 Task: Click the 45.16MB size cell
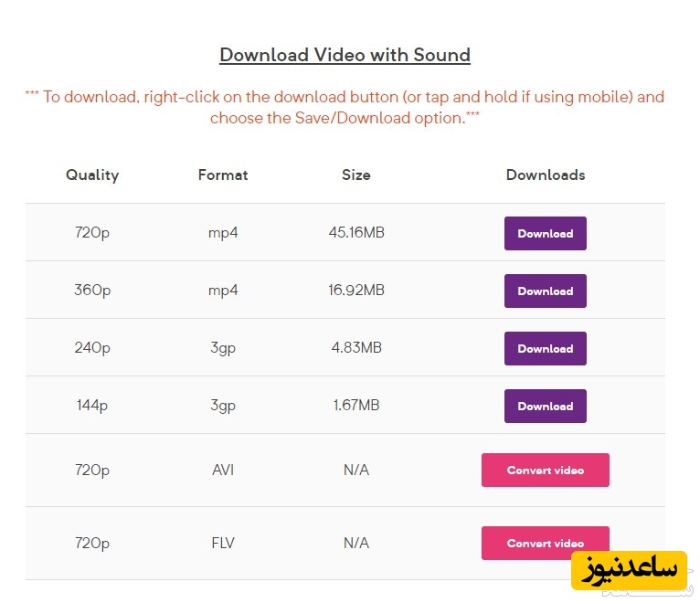356,233
